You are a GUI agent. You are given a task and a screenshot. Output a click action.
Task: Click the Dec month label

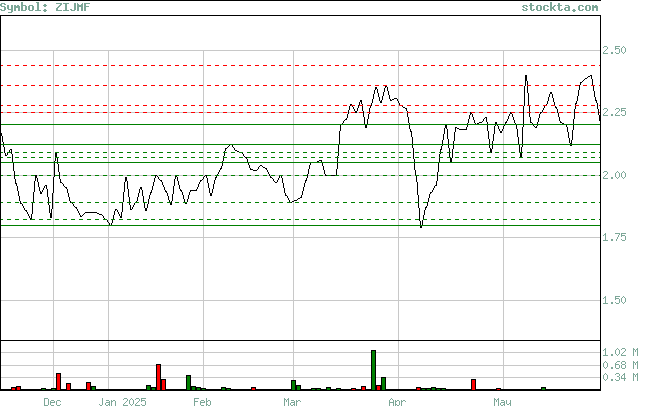52,402
